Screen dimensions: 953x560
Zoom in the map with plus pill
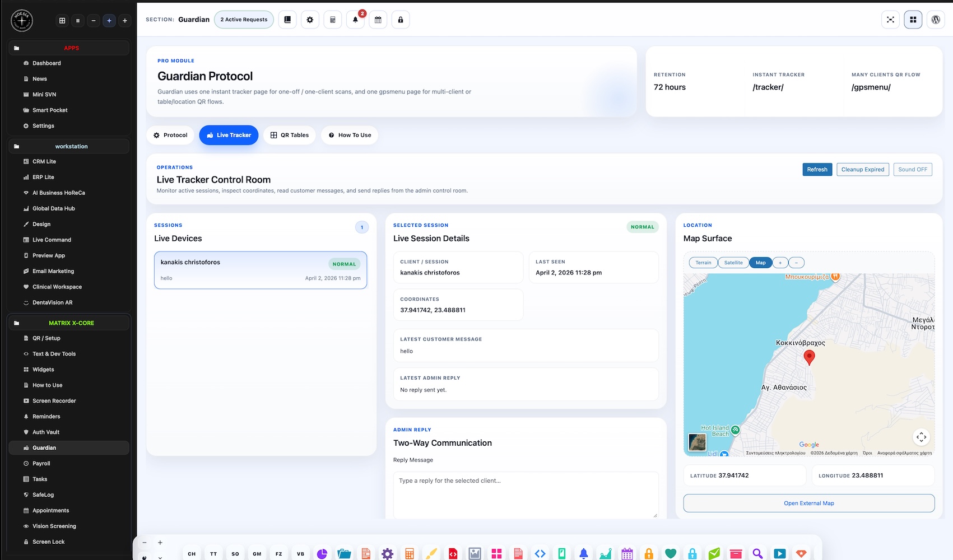click(x=780, y=263)
